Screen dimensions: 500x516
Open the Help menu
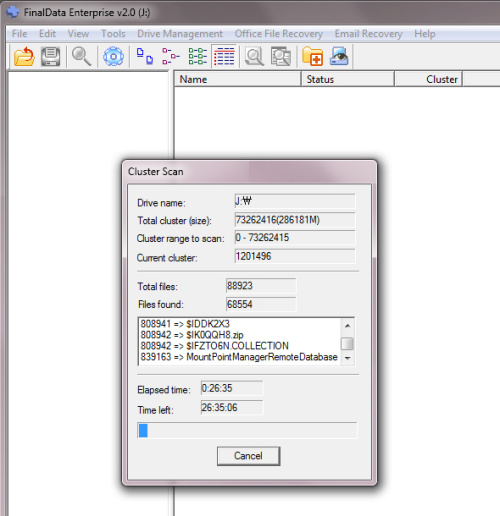pos(425,34)
